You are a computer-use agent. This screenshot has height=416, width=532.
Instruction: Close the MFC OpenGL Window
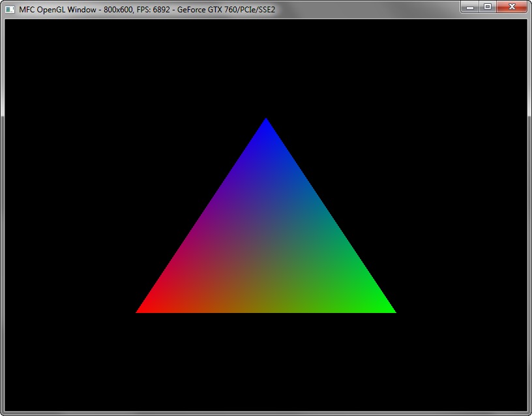pos(512,7)
